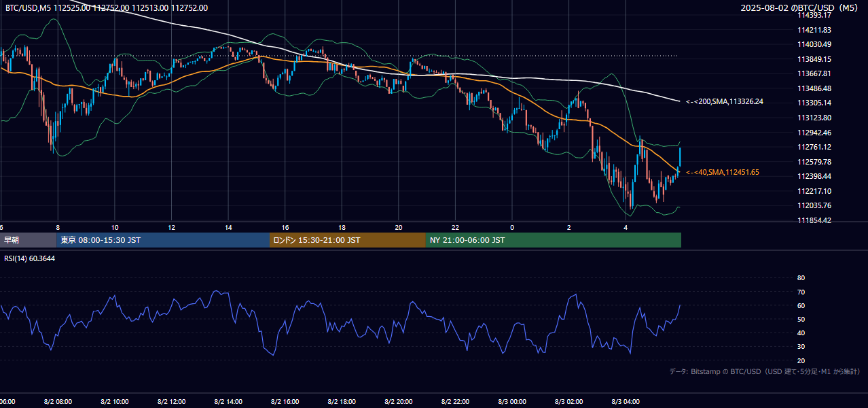Click the NY 21:00-06:00 JST session bar
The image size is (868, 408).
[554, 240]
